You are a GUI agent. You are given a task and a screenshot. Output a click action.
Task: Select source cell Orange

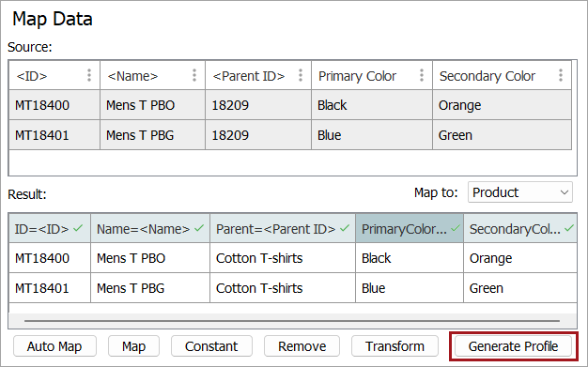[503, 105]
